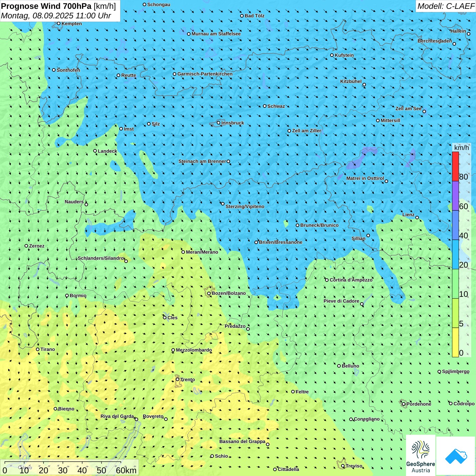Click the yellow 0 km/h legend color

point(455,342)
